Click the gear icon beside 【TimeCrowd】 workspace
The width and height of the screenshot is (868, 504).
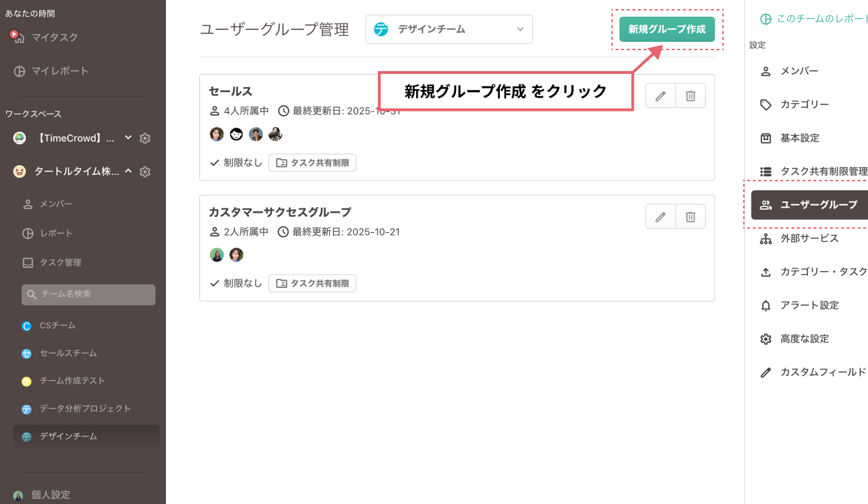click(144, 138)
